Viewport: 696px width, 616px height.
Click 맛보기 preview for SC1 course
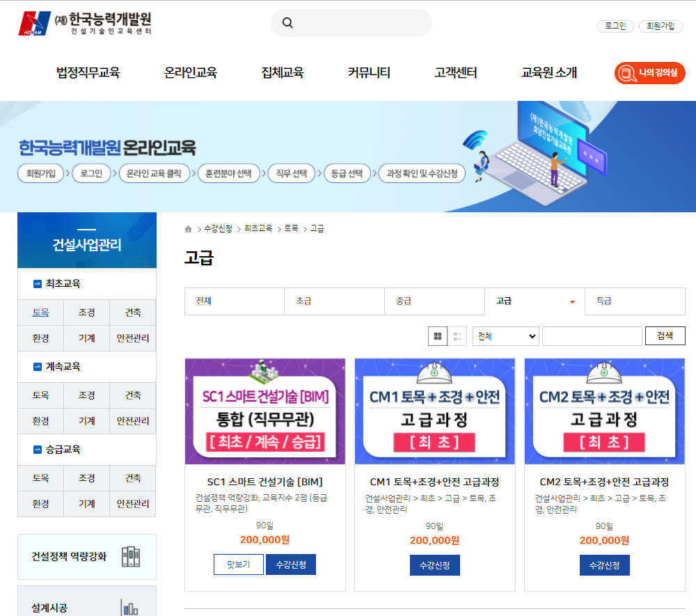[x=238, y=564]
